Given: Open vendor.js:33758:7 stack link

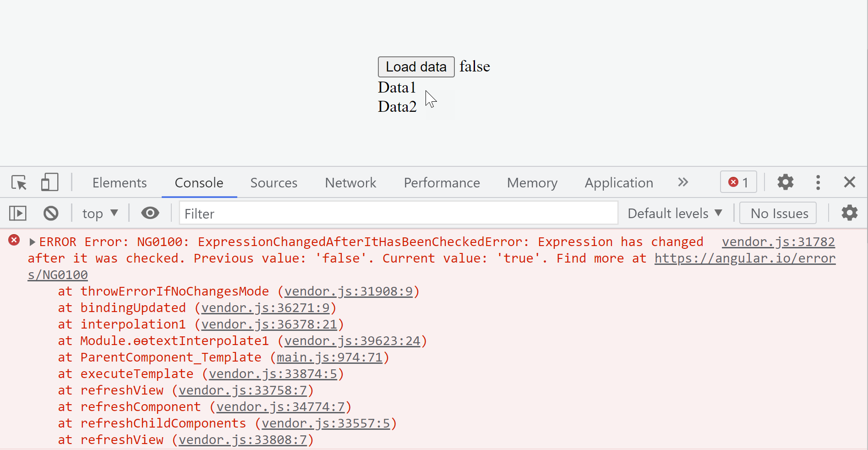Looking at the screenshot, I should click(243, 390).
